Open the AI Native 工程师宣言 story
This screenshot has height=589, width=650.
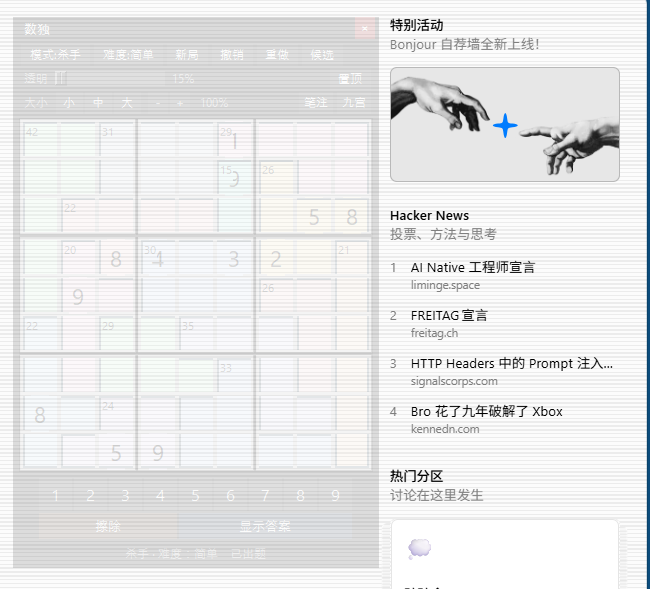click(473, 267)
